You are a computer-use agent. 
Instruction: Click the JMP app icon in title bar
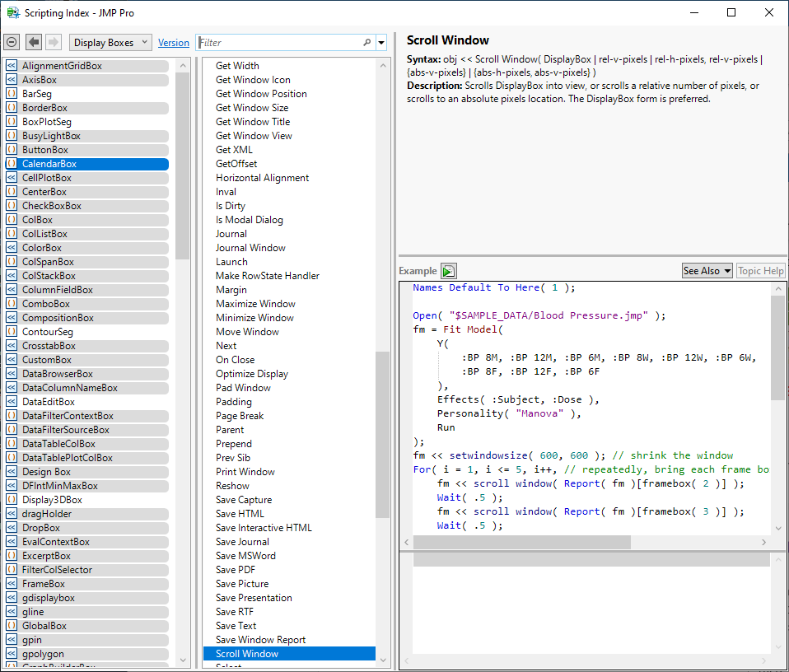pos(13,12)
